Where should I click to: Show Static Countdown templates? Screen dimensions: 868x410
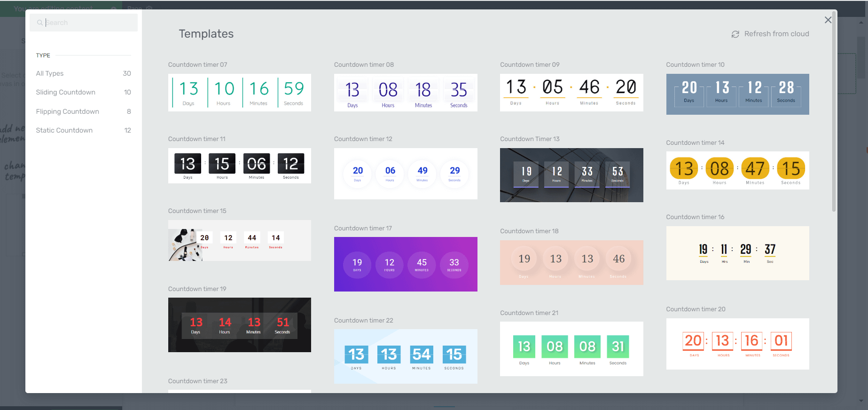(64, 130)
